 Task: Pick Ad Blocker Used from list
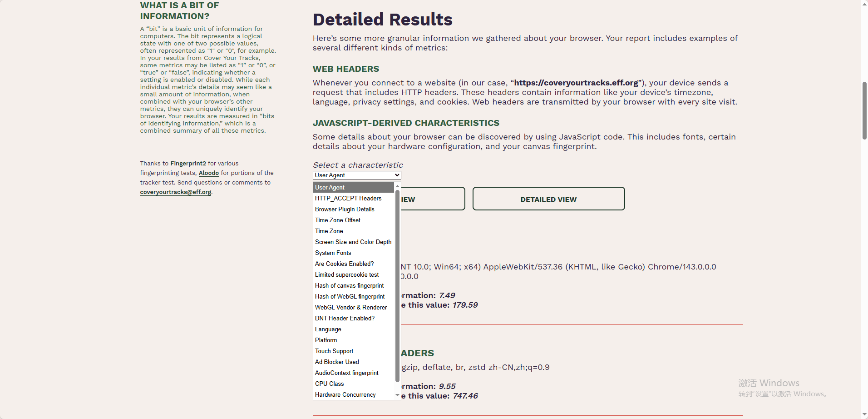point(337,362)
